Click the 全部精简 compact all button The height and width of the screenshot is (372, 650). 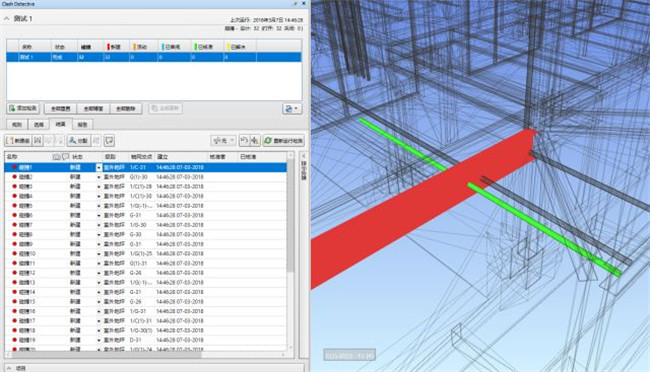click(93, 109)
